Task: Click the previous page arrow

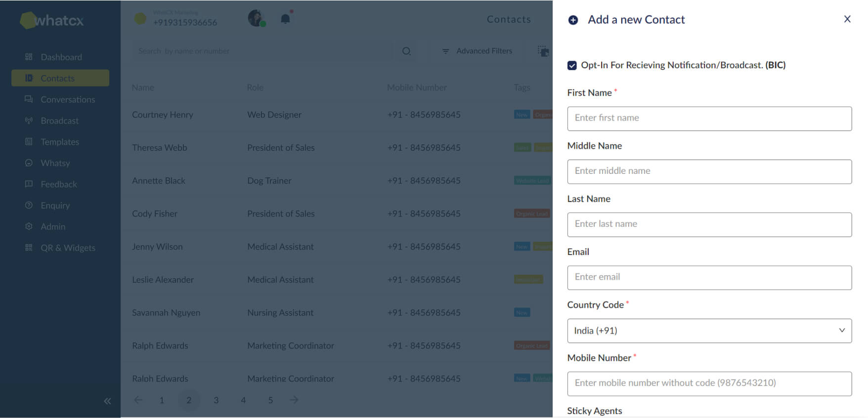Action: pos(138,400)
